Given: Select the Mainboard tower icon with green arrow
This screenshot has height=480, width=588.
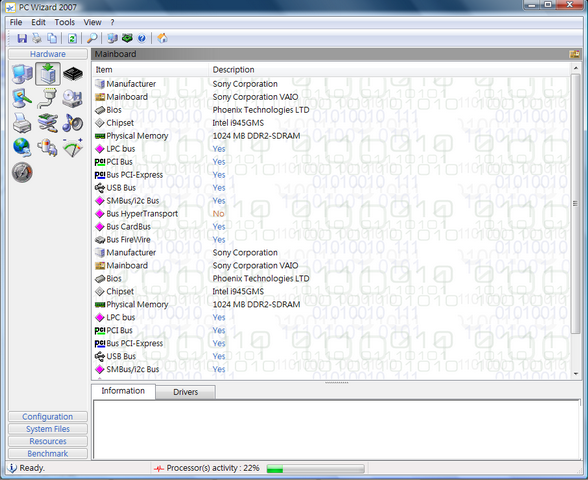Looking at the screenshot, I should (x=48, y=74).
